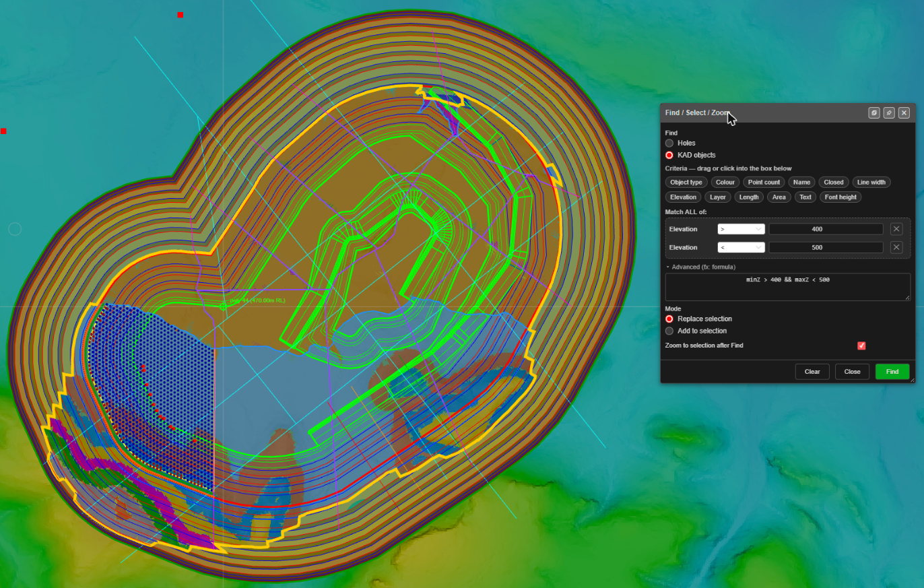Add the Closed criterion chip
Viewport: 924px width, 588px height.
834,182
